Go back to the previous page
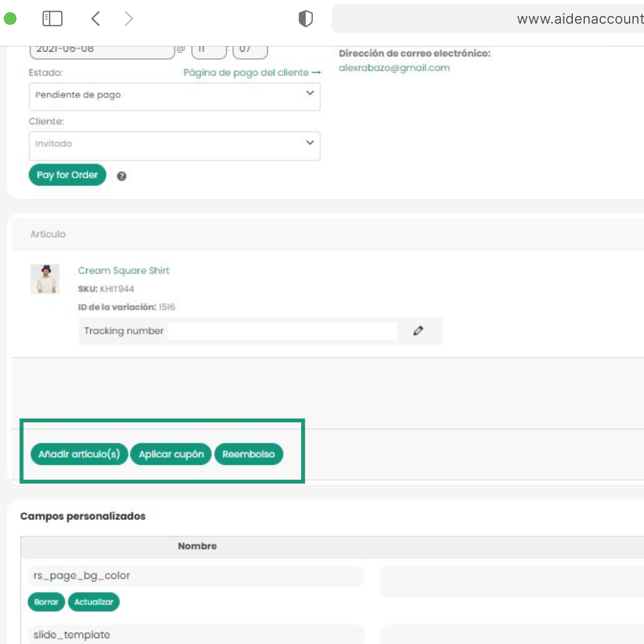 (96, 19)
